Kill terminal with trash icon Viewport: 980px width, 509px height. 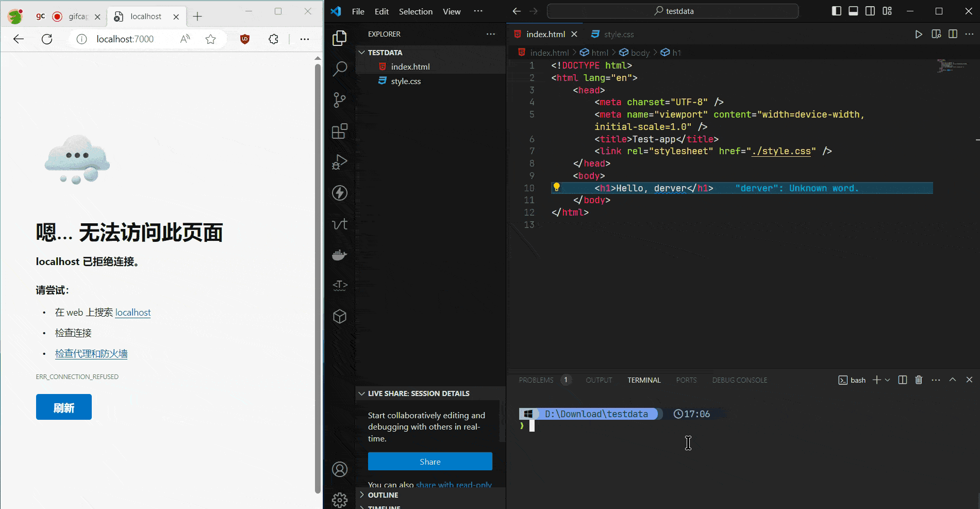click(919, 380)
